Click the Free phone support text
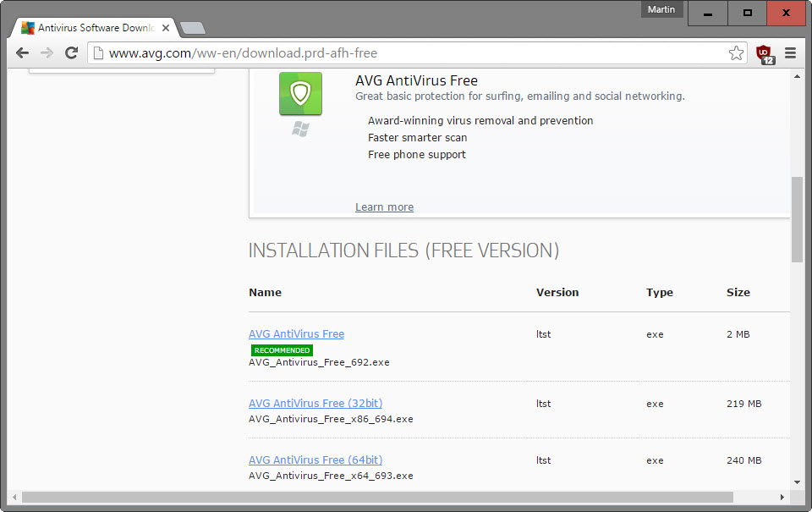The width and height of the screenshot is (812, 512). 417,154
